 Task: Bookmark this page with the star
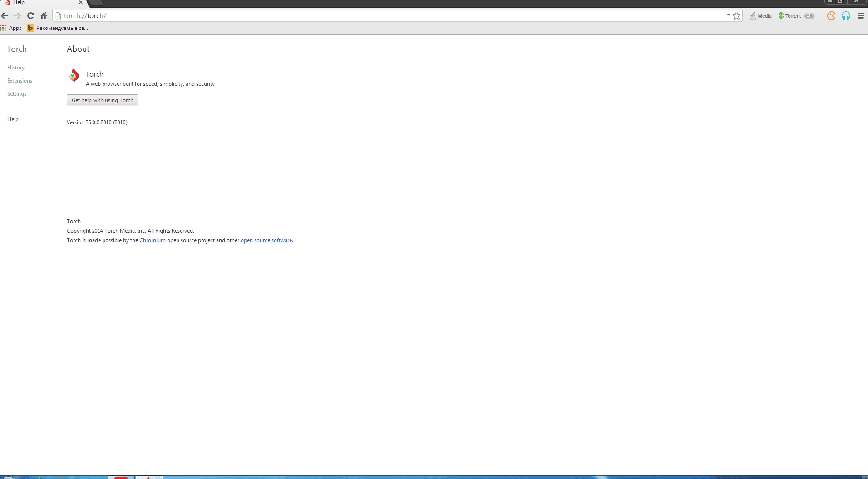coord(736,16)
